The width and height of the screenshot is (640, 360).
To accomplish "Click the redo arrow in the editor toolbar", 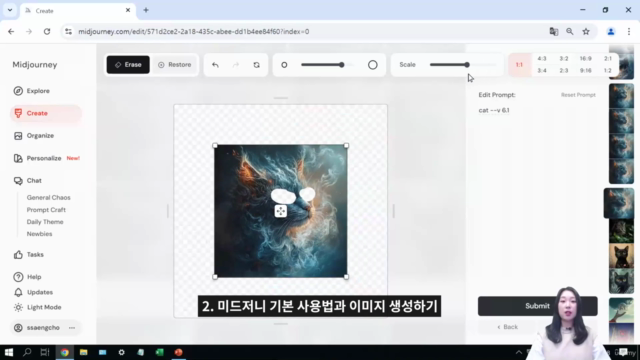I will point(236,65).
